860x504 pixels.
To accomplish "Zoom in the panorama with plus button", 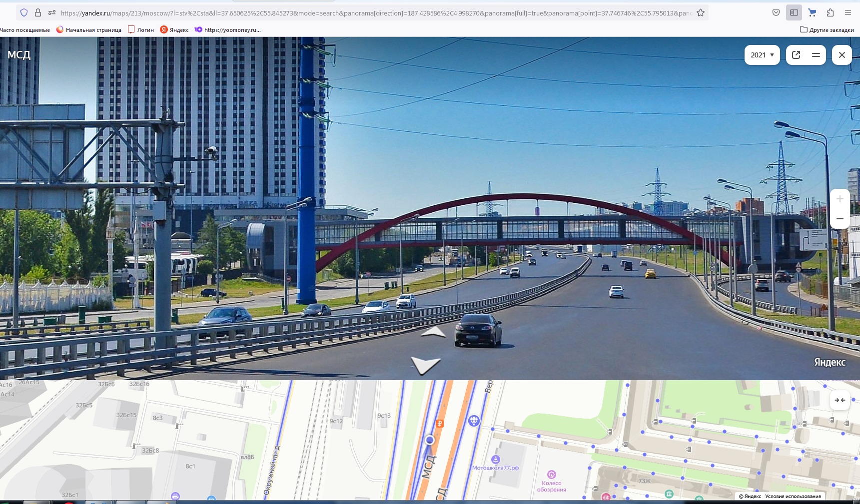I will coord(840,199).
